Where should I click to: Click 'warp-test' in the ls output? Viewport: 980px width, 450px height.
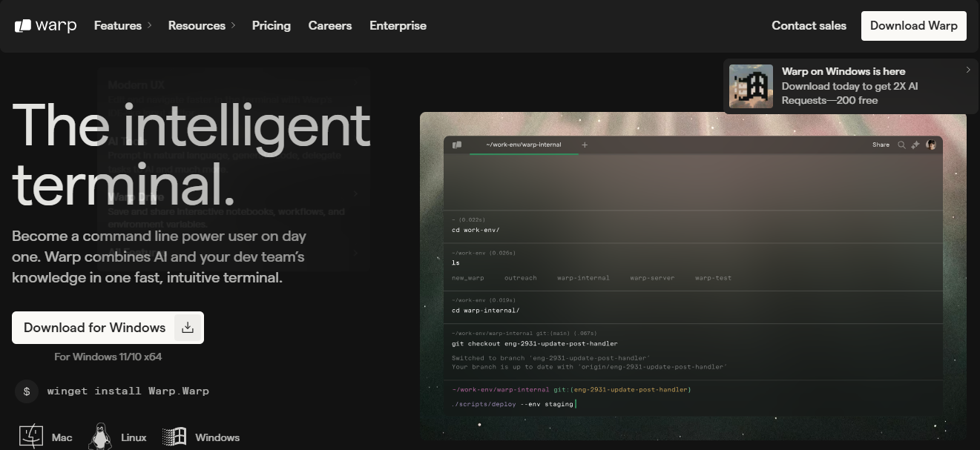713,278
